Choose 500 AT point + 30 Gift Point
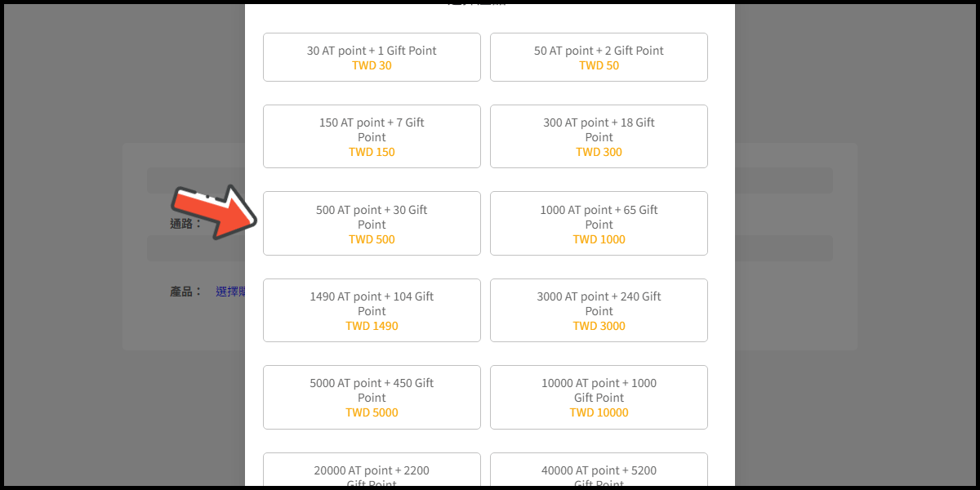Screen dimensions: 980x490 [372, 224]
